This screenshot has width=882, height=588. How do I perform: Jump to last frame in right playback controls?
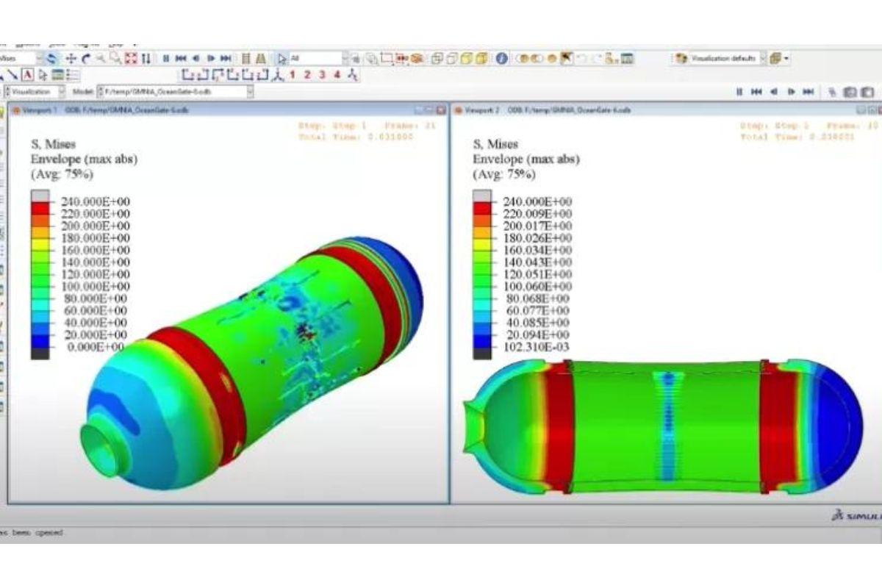coord(808,92)
